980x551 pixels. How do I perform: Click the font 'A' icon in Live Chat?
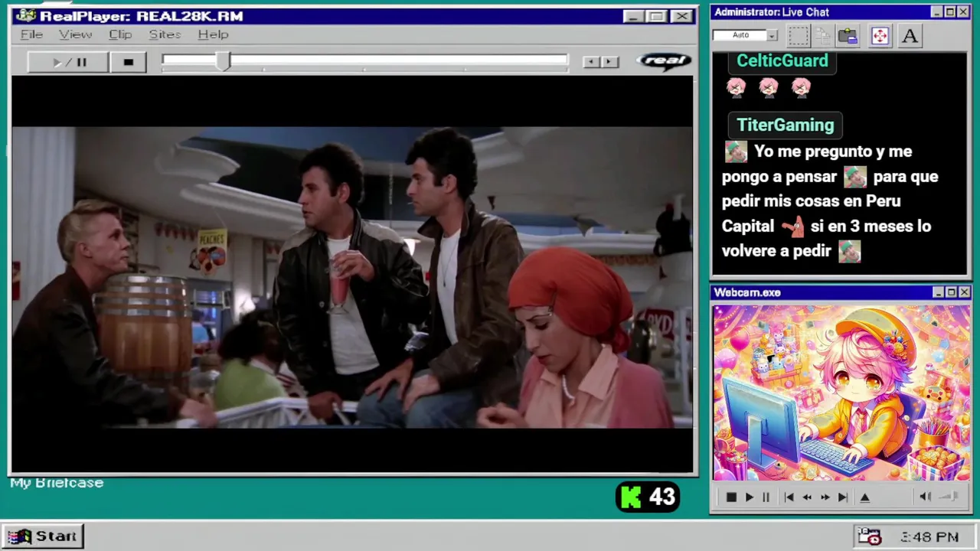pos(910,36)
